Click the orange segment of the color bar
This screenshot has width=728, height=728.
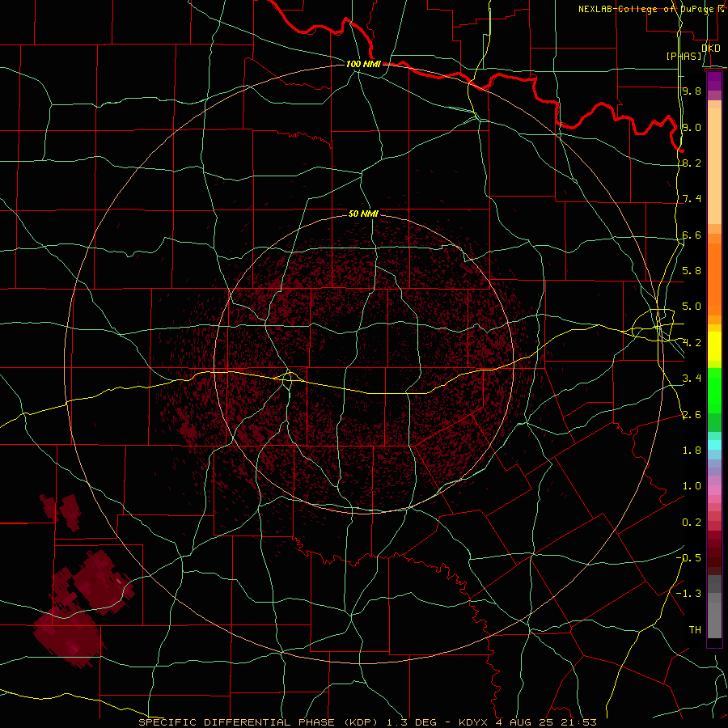[x=714, y=279]
